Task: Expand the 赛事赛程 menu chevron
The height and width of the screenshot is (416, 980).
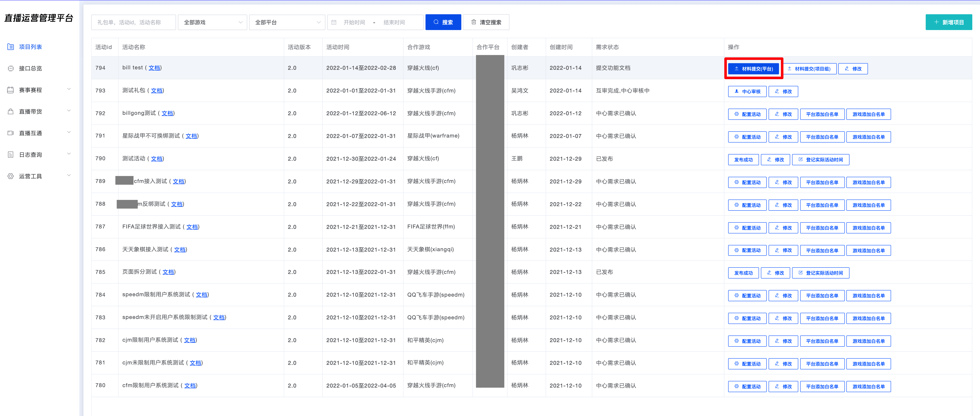Action: click(69, 89)
